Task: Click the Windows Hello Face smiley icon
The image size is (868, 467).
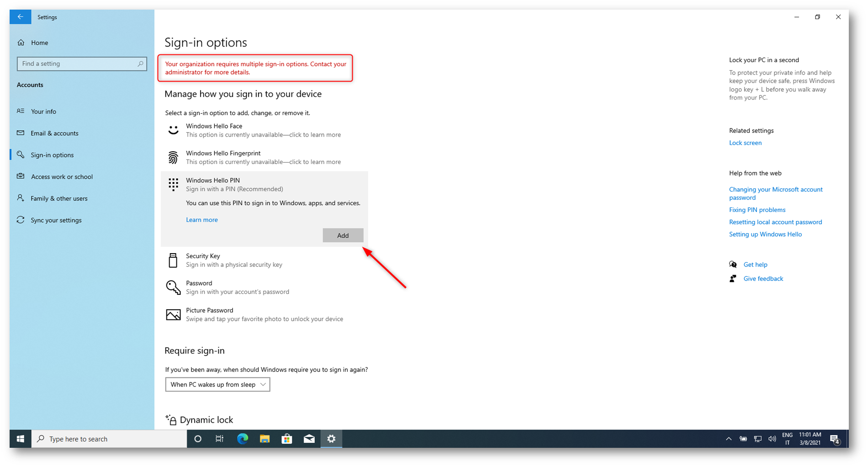Action: tap(173, 130)
